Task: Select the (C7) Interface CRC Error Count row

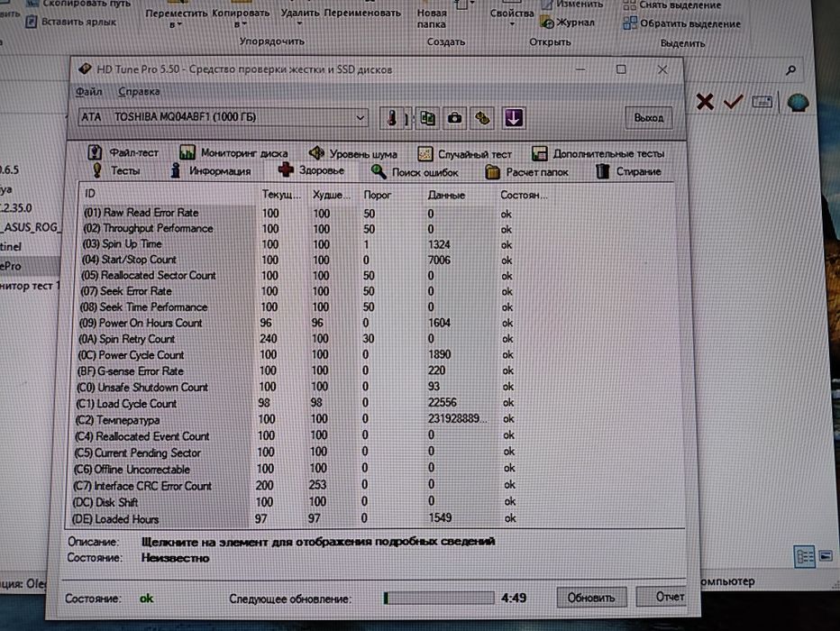Action: pyautogui.click(x=294, y=485)
